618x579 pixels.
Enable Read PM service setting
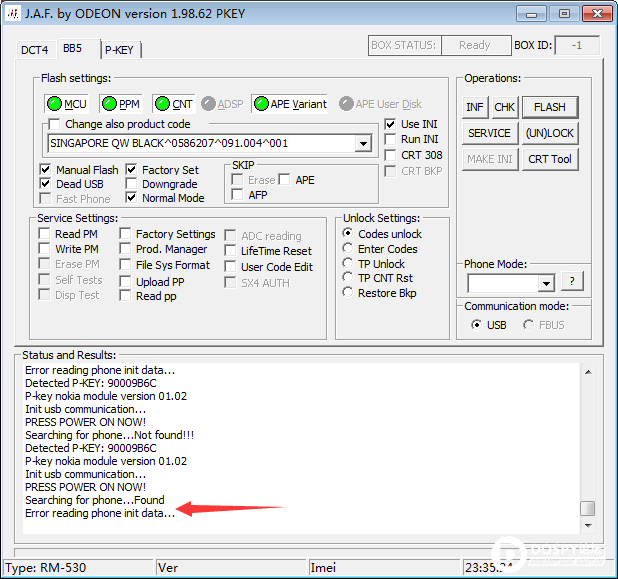44,234
